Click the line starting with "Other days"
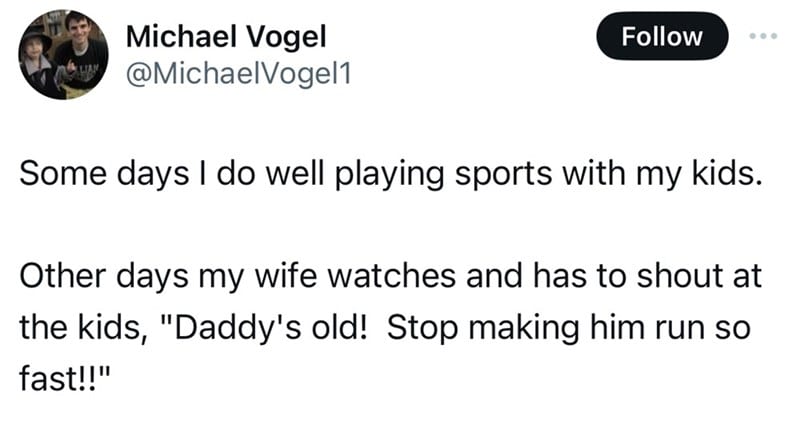This screenshot has width=800, height=421. [x=390, y=276]
